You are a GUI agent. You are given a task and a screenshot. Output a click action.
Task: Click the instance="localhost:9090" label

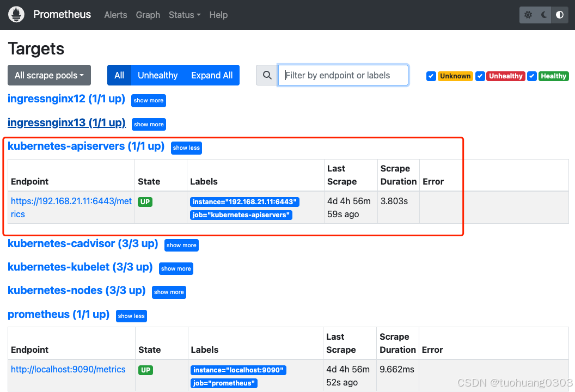[x=238, y=370]
